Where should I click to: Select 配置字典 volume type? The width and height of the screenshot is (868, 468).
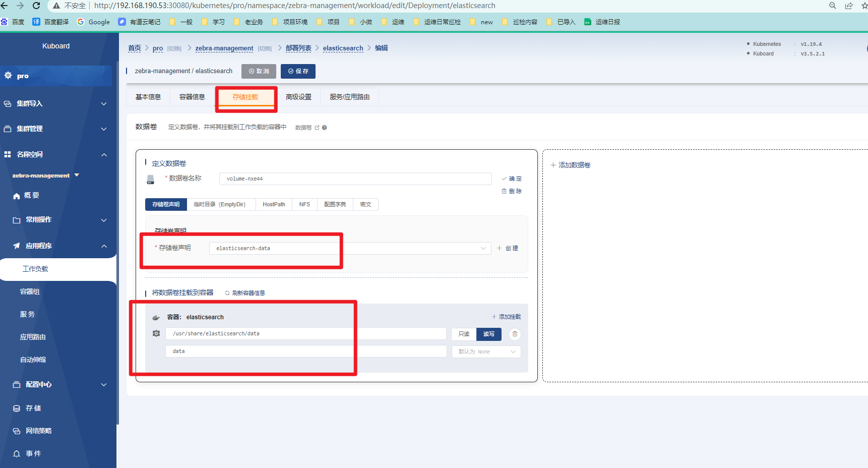[335, 204]
